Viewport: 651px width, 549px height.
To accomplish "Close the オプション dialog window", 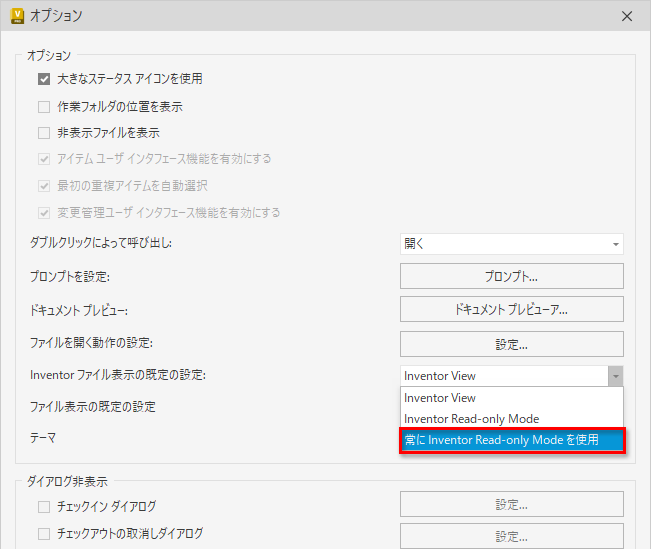I will [x=627, y=16].
